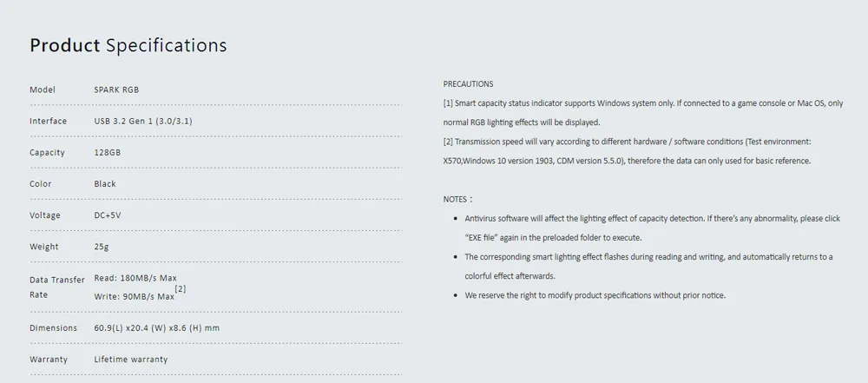Click the 128GB capacity value
The width and height of the screenshot is (868, 383).
108,153
